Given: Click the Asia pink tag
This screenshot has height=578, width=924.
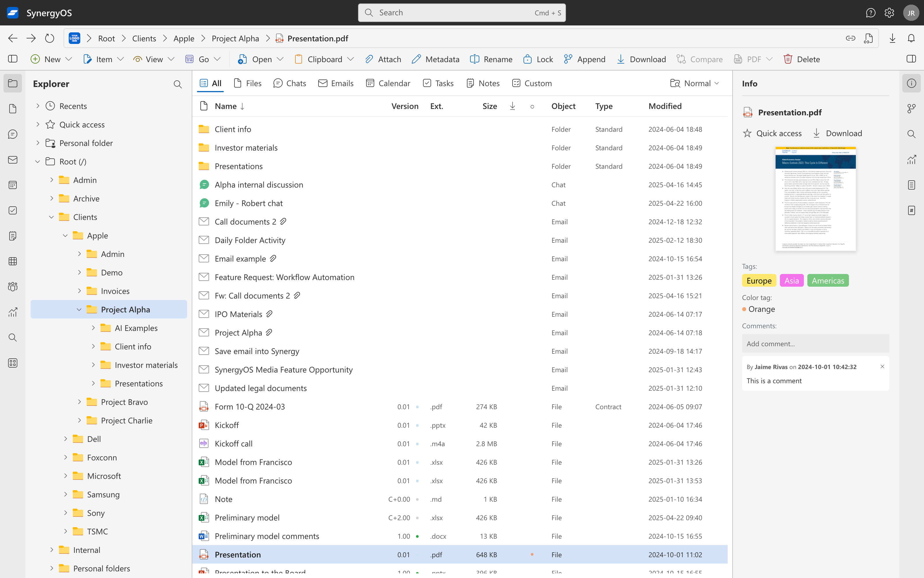Looking at the screenshot, I should click(x=791, y=281).
